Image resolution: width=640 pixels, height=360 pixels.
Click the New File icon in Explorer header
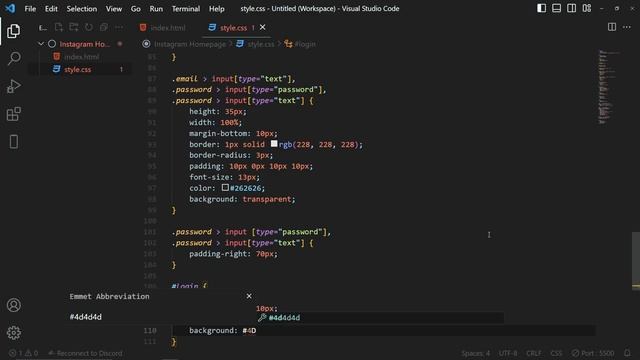[x=58, y=27]
